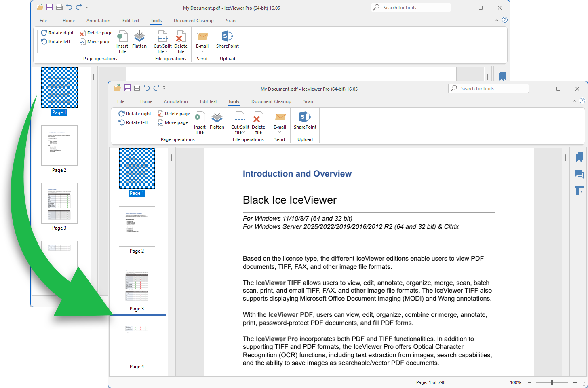Open the File tab in front window

tap(121, 101)
